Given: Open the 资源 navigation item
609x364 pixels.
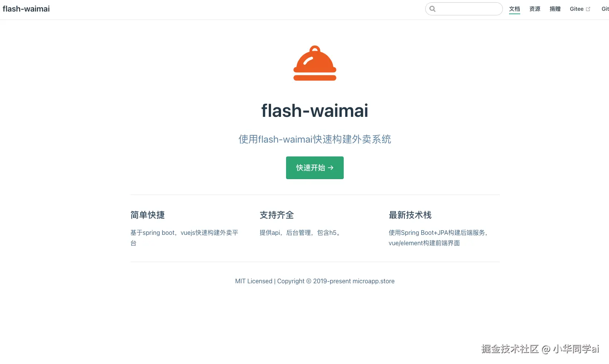Looking at the screenshot, I should 535,9.
